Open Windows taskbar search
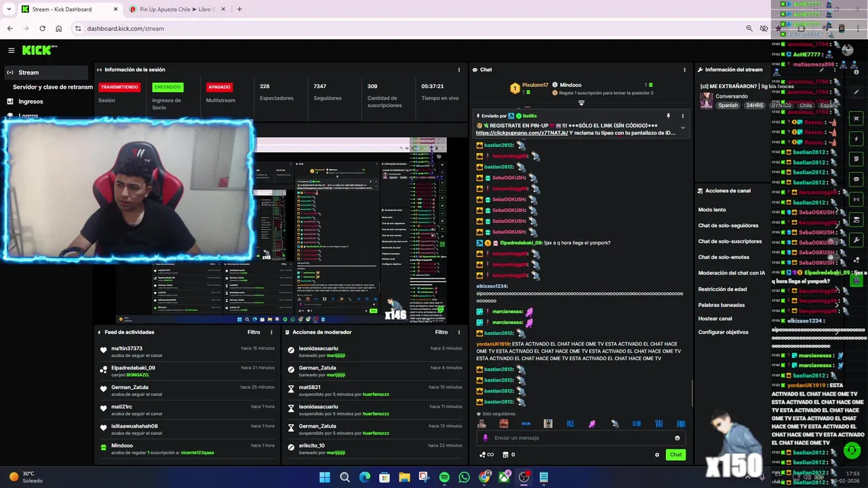Screen dimensions: 868x488 344,477
